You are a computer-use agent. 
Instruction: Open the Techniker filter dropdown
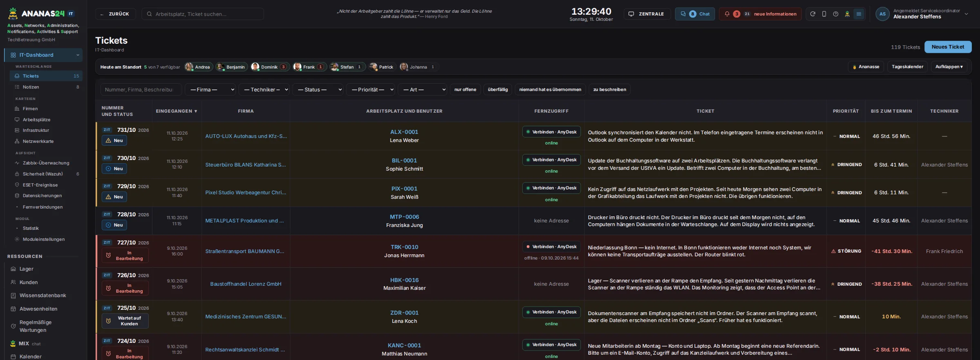(x=264, y=89)
